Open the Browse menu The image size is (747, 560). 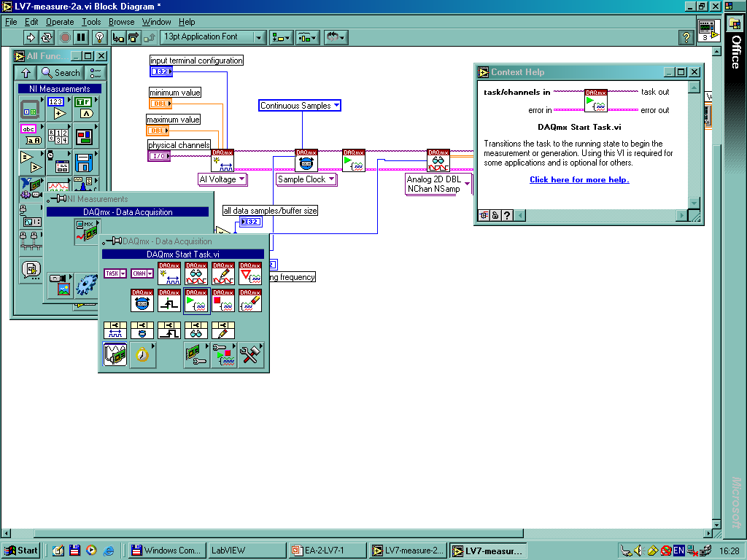[122, 22]
